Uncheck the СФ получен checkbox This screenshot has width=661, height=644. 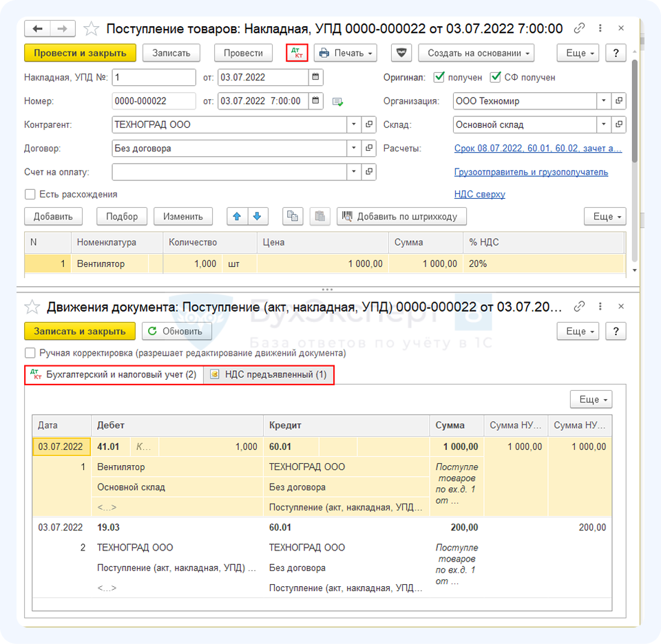tap(495, 78)
